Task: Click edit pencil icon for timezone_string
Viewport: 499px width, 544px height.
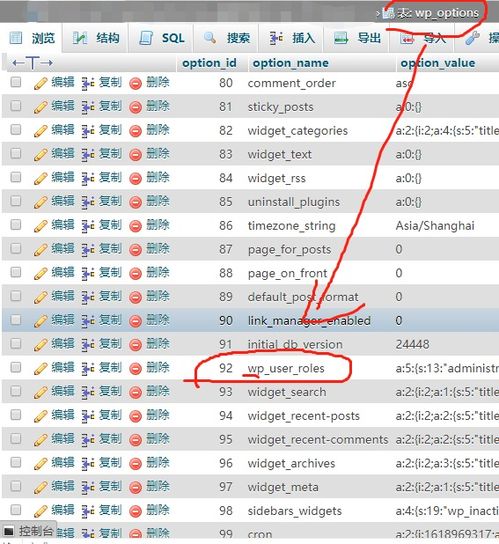Action: (x=41, y=226)
